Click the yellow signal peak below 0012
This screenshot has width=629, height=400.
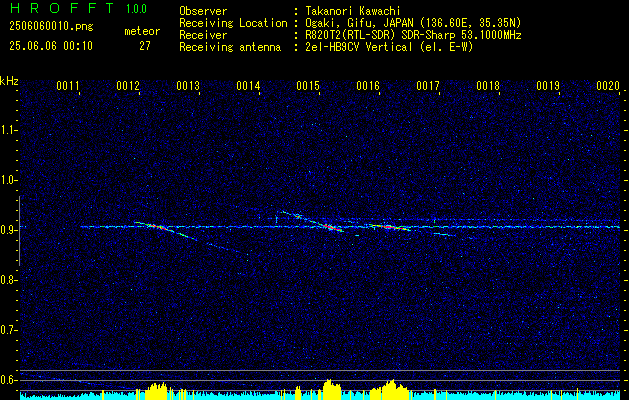pos(156,392)
